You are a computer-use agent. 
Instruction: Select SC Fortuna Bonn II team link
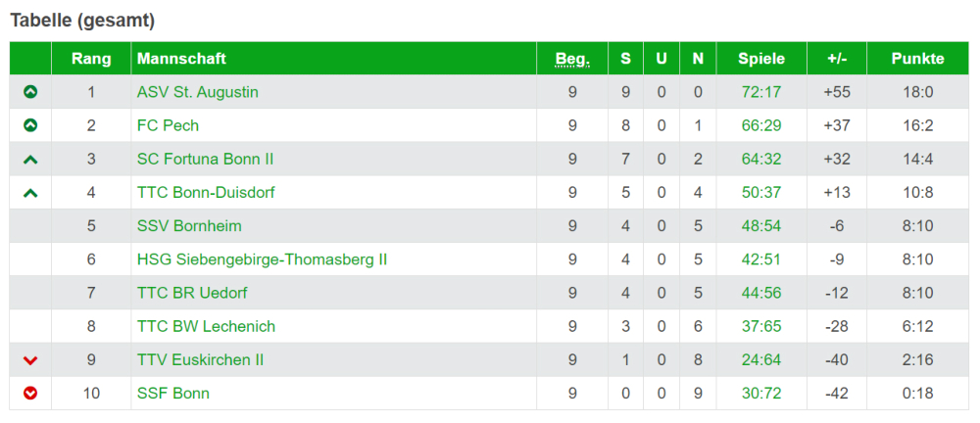click(205, 159)
